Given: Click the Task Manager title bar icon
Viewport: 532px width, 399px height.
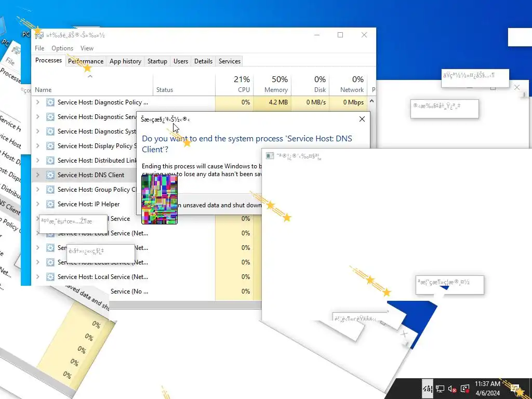Looking at the screenshot, I should click(39, 35).
